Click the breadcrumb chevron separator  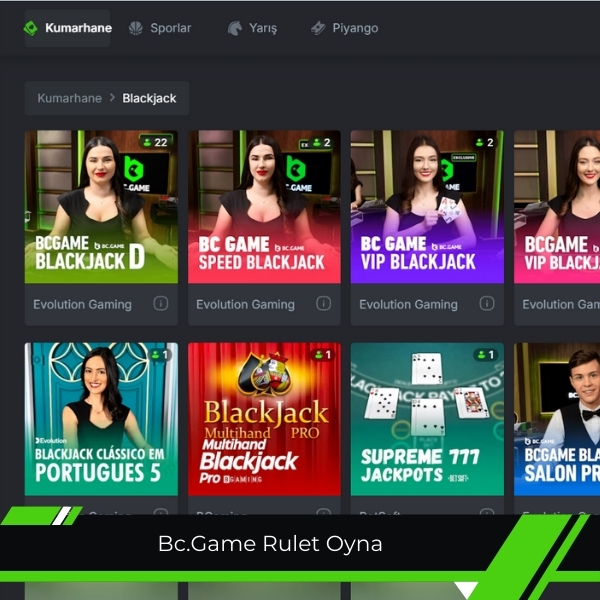click(112, 98)
